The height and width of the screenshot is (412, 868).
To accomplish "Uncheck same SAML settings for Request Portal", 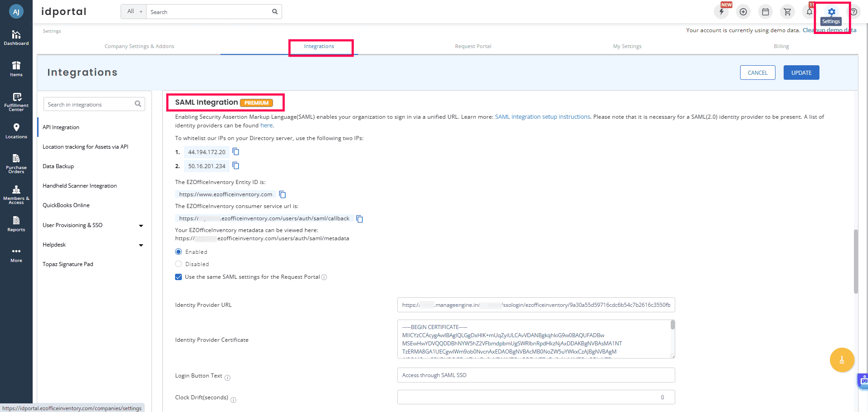I will click(x=178, y=276).
